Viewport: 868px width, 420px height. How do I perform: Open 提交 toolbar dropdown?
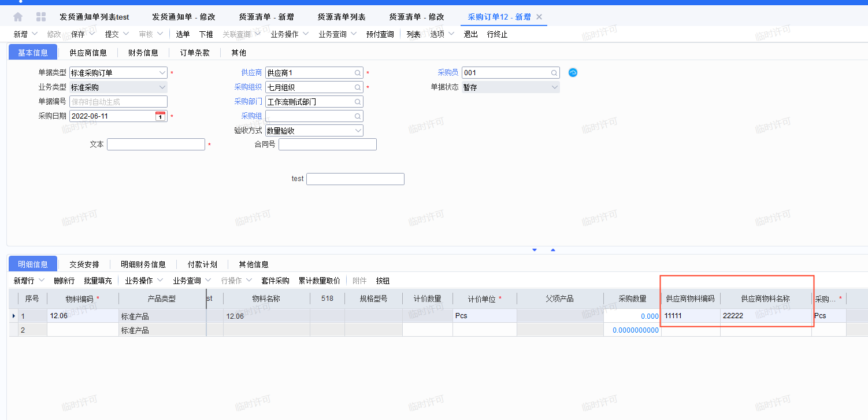(x=117, y=34)
